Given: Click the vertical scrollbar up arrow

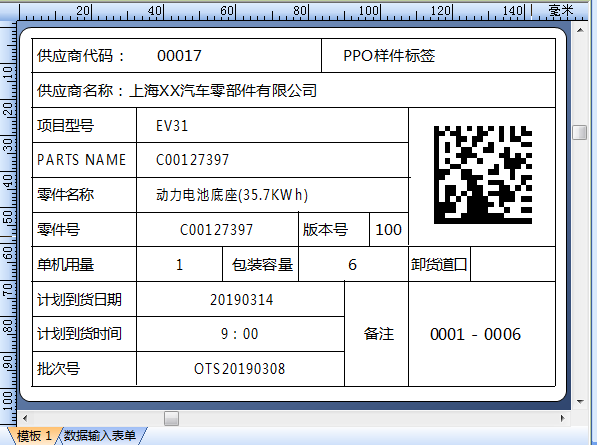Looking at the screenshot, I should tap(580, 30).
